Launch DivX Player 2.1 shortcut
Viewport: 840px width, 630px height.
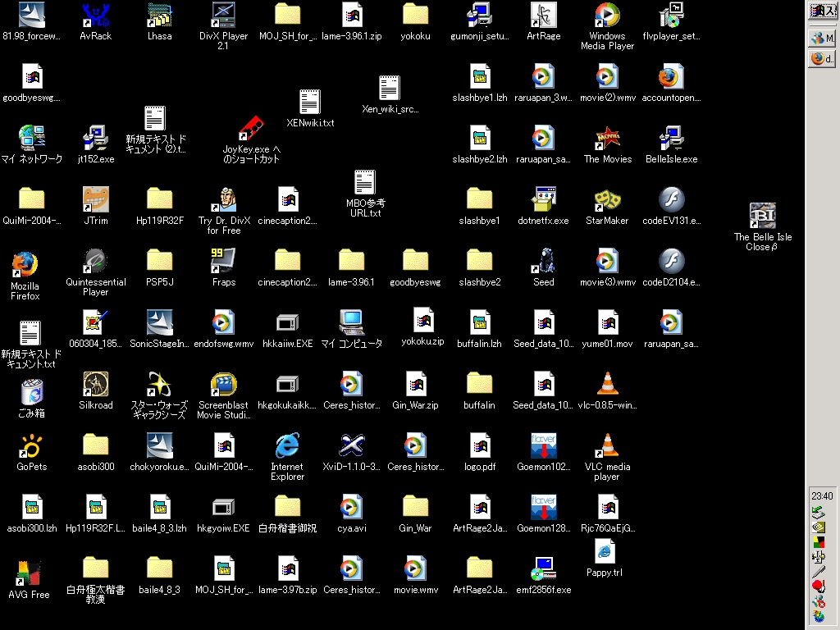click(x=223, y=25)
